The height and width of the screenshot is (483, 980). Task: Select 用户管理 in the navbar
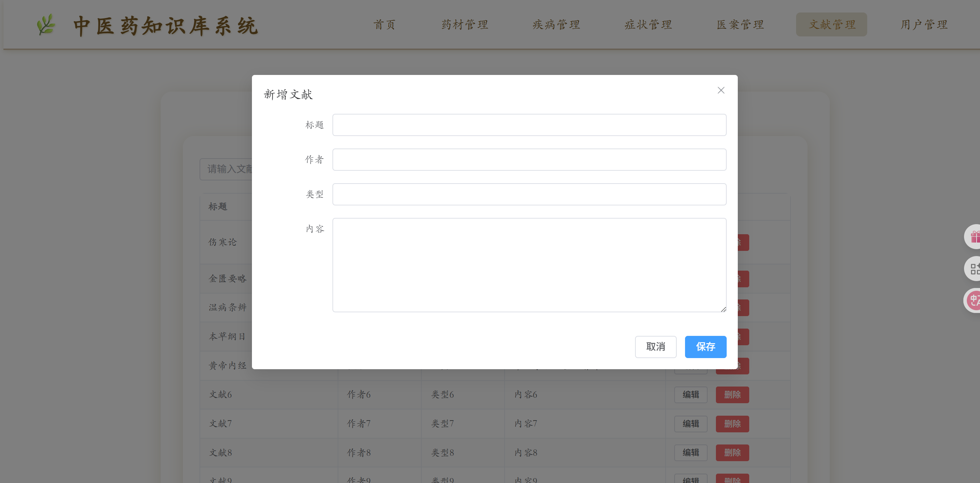tap(924, 25)
